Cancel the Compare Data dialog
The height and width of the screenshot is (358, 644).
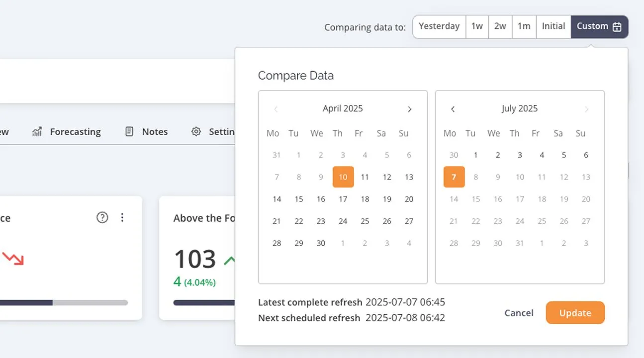[519, 313]
